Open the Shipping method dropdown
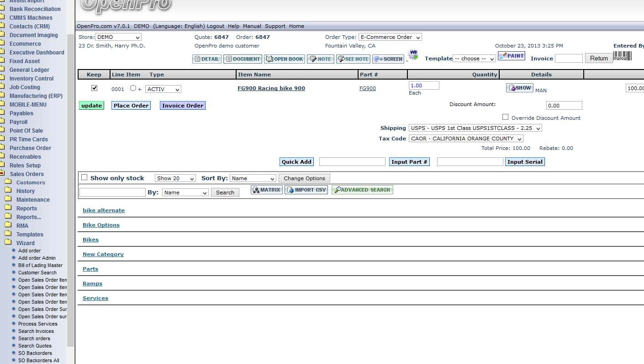 pos(475,128)
